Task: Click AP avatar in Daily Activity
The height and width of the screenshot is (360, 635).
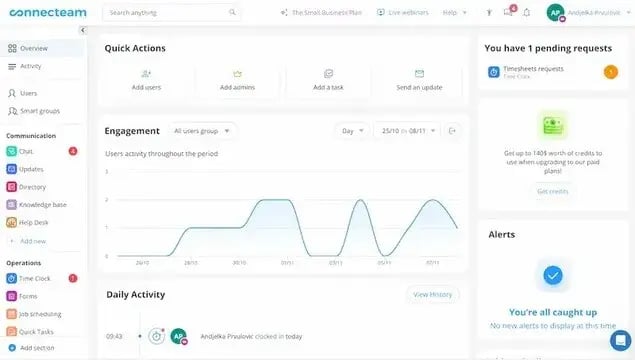Action: (179, 336)
